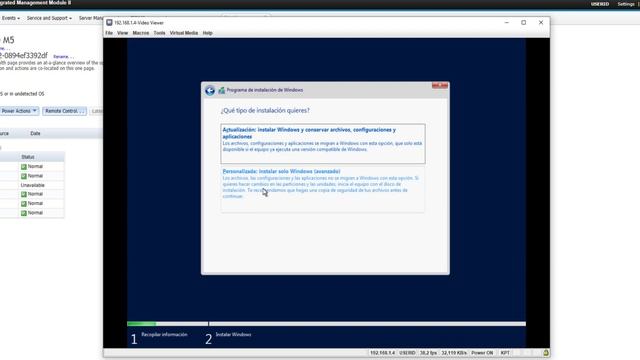
Task: Click the Windows setup program icon
Action: pos(221,90)
